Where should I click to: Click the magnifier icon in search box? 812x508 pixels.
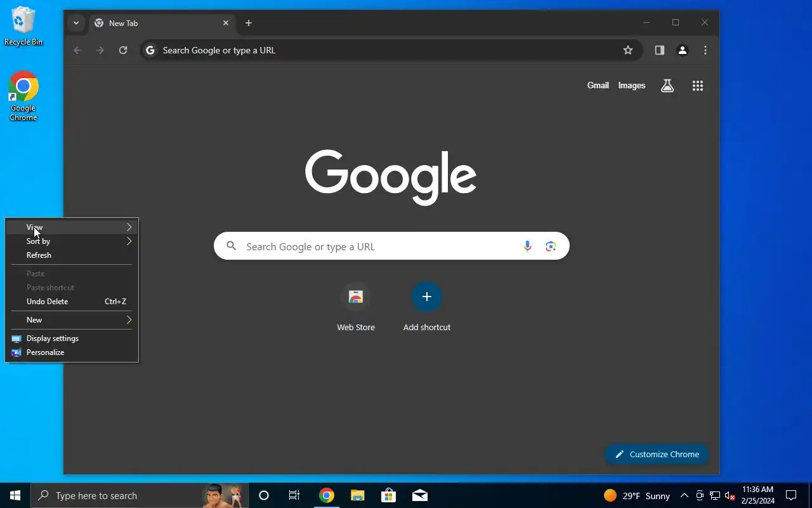point(232,246)
